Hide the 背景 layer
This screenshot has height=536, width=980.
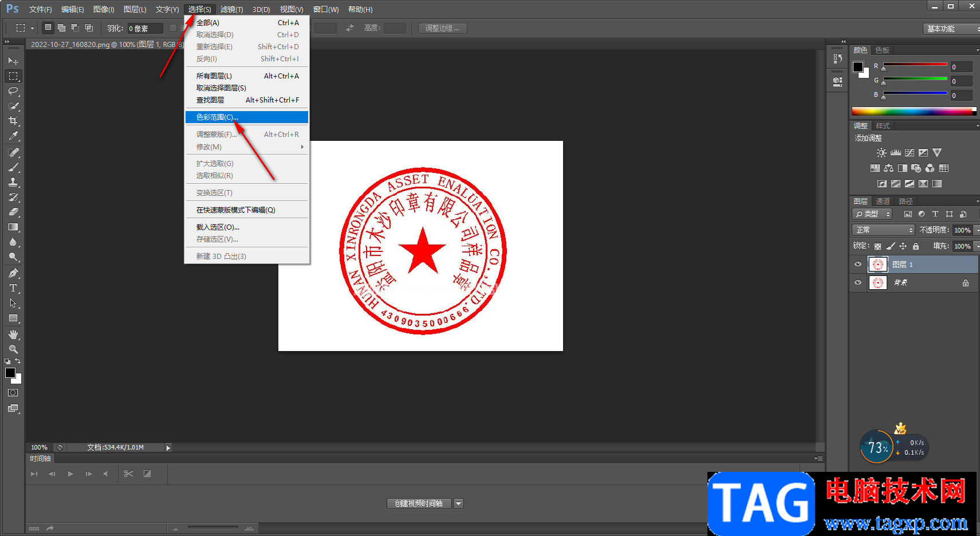(x=858, y=282)
